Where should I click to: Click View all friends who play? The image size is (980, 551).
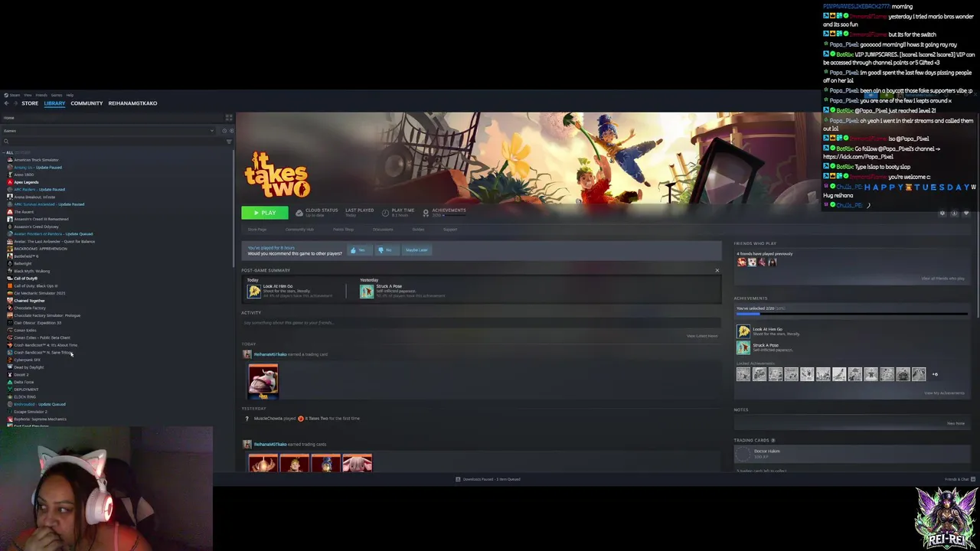tap(943, 279)
